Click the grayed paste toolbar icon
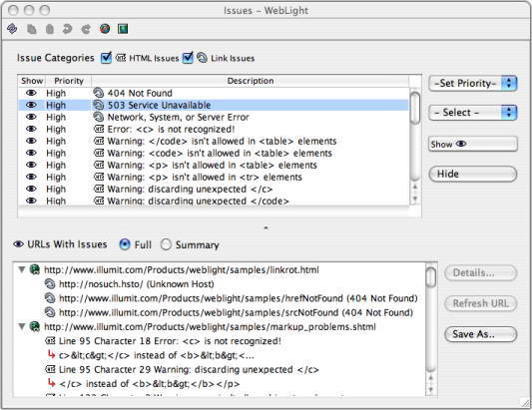The image size is (532, 410). point(50,29)
